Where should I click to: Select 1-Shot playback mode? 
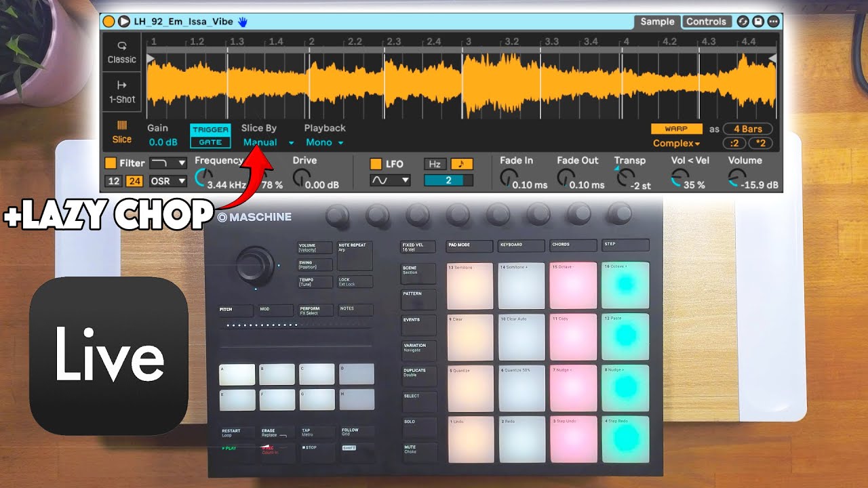[x=122, y=92]
